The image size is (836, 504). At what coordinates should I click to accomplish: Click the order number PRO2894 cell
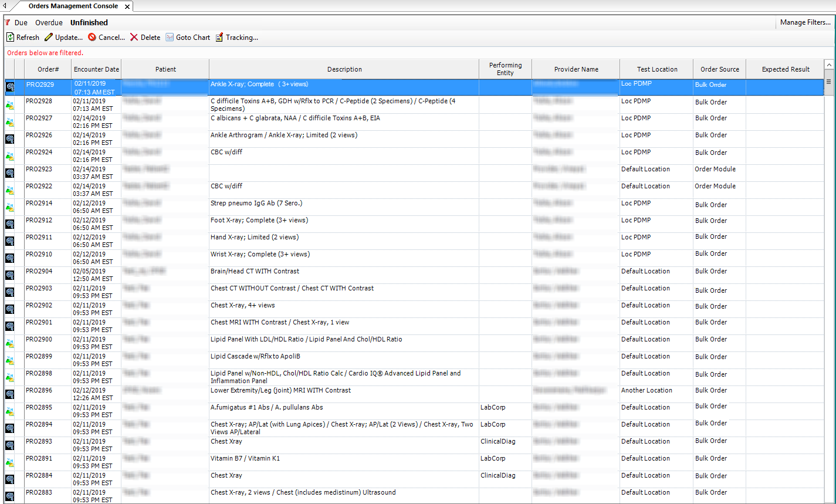coord(39,425)
